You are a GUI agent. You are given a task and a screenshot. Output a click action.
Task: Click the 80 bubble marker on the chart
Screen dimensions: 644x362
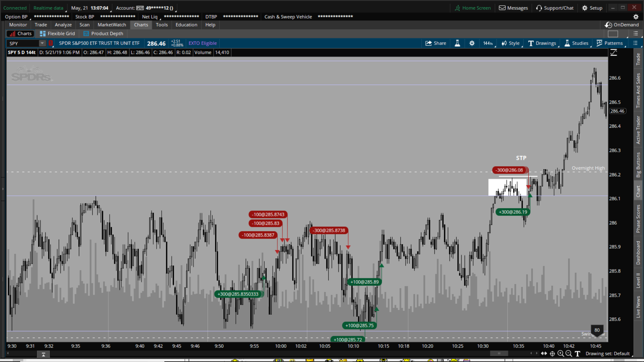tap(597, 330)
